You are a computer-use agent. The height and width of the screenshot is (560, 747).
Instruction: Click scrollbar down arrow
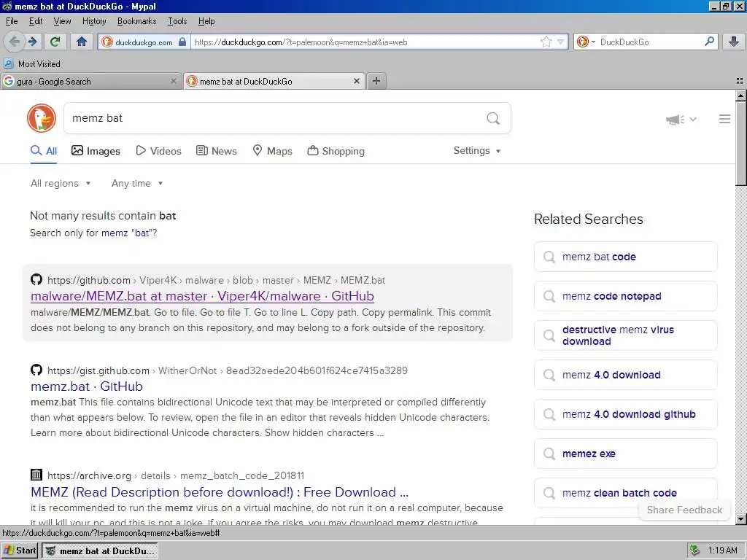pyautogui.click(x=741, y=519)
